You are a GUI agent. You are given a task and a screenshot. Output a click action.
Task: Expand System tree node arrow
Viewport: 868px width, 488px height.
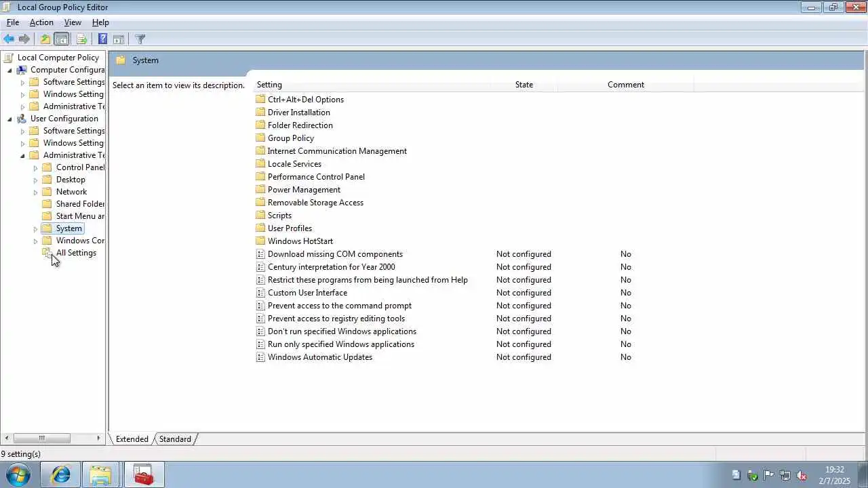35,228
